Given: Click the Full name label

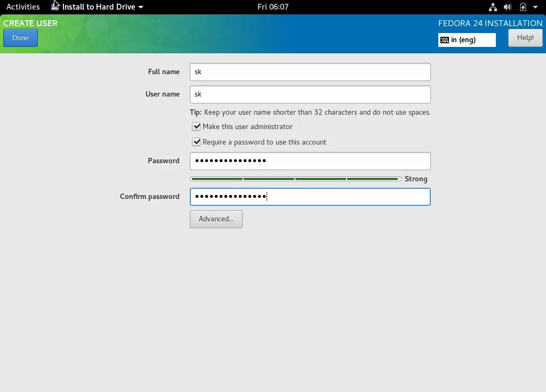Looking at the screenshot, I should [164, 72].
